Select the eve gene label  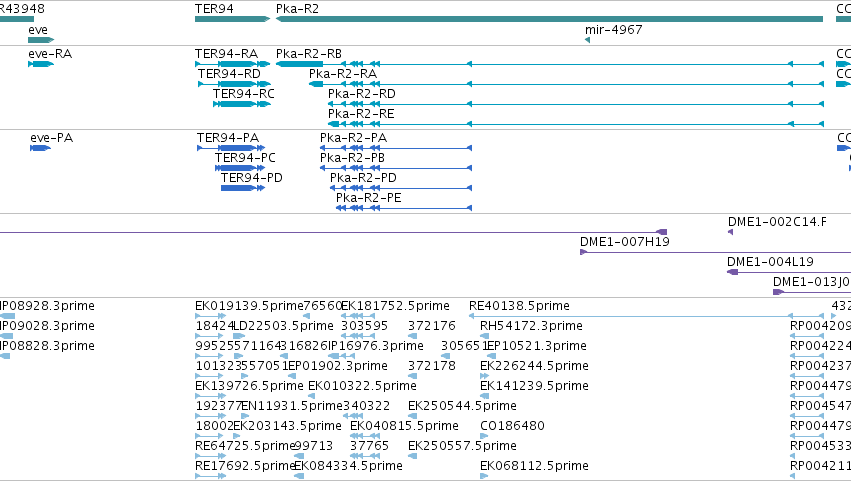click(x=38, y=30)
